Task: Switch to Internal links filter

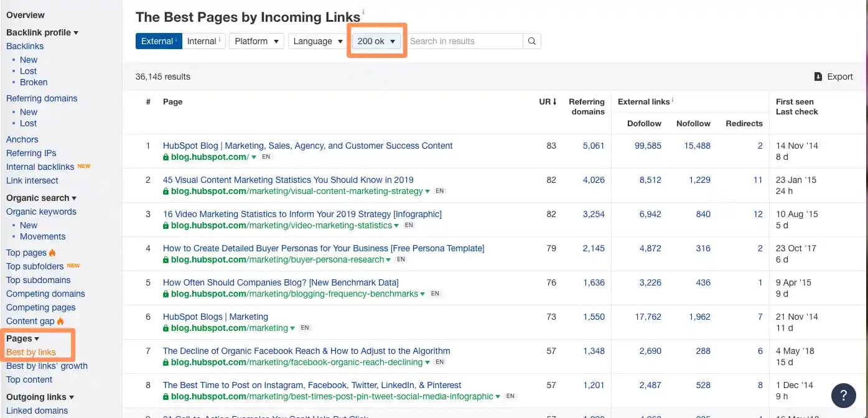Action: [203, 41]
